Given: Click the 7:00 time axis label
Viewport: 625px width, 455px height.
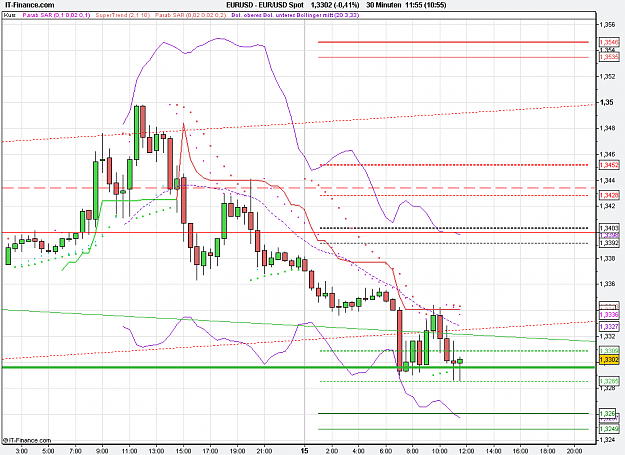Looking at the screenshot, I should tap(75, 451).
